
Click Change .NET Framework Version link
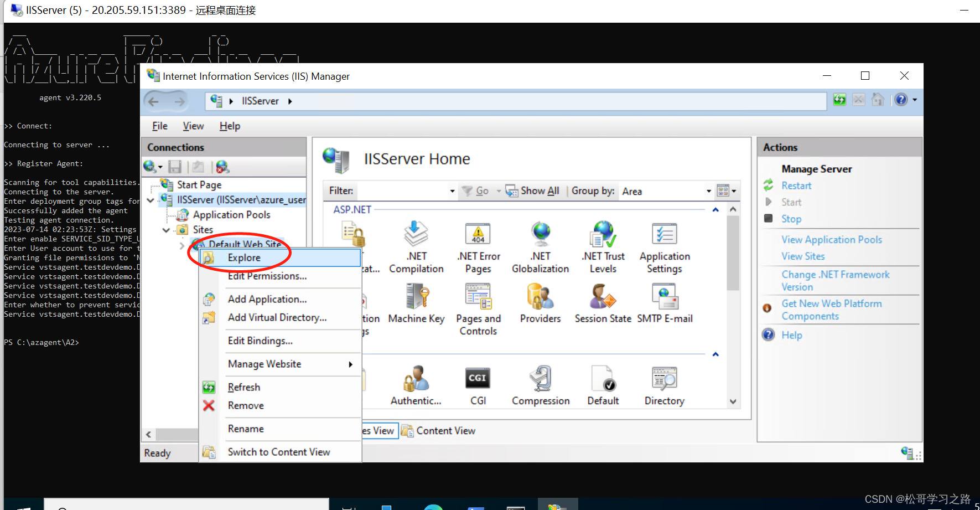[836, 281]
